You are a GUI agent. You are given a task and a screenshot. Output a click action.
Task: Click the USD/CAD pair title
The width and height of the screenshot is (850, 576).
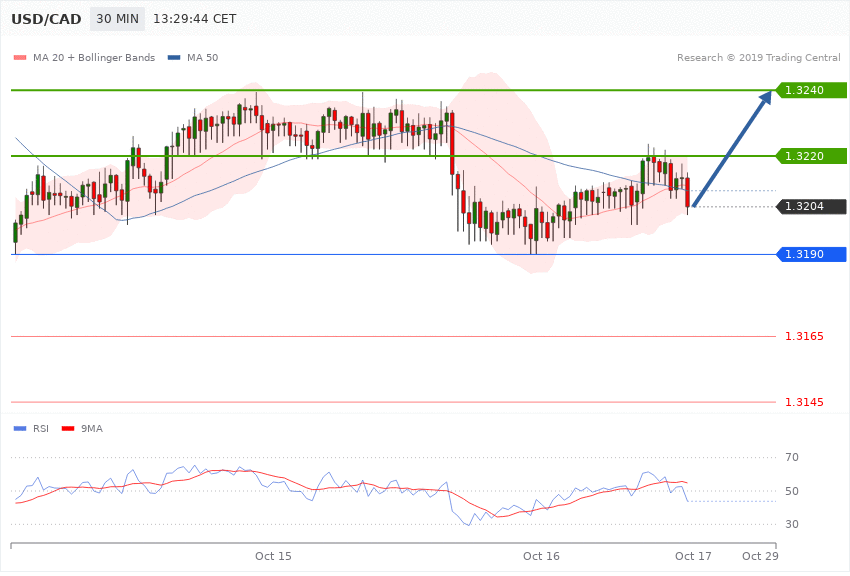point(46,19)
